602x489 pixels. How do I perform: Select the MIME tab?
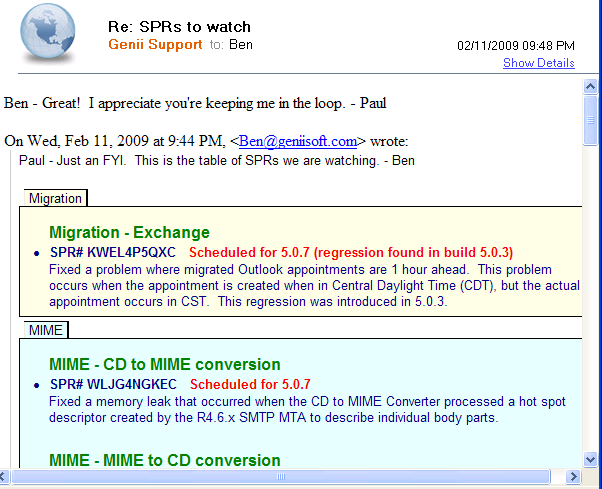pos(46,330)
